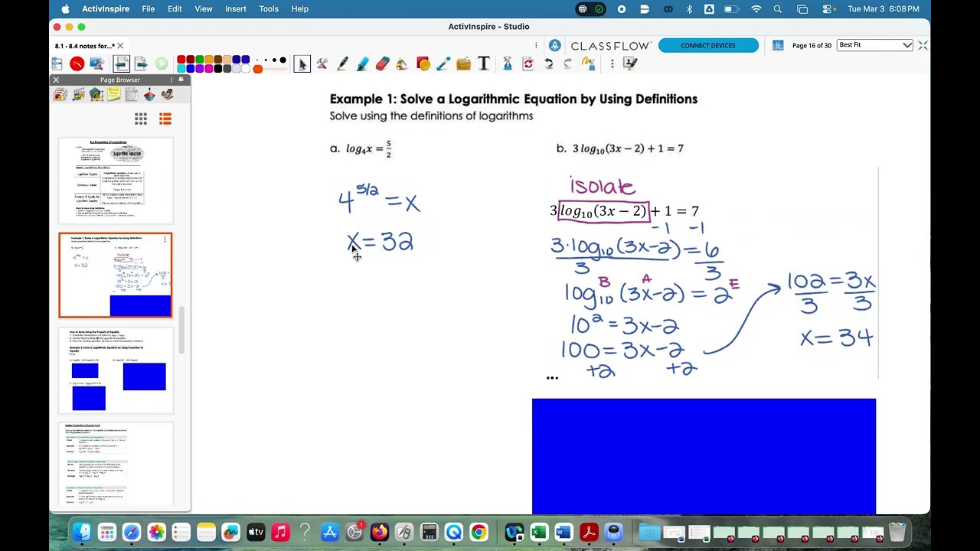Viewport: 980px width, 551px height.
Task: Select the Fill bucket tool
Action: point(402,64)
